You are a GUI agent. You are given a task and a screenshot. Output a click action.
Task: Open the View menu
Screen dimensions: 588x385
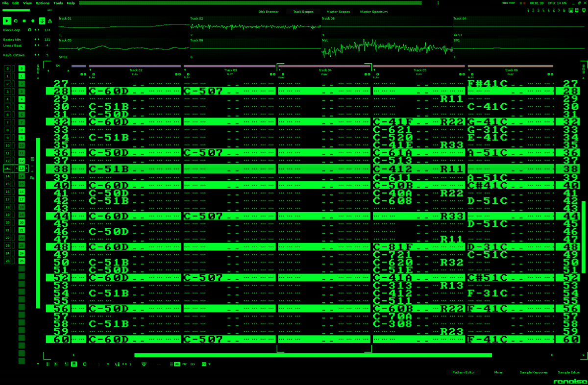[27, 3]
